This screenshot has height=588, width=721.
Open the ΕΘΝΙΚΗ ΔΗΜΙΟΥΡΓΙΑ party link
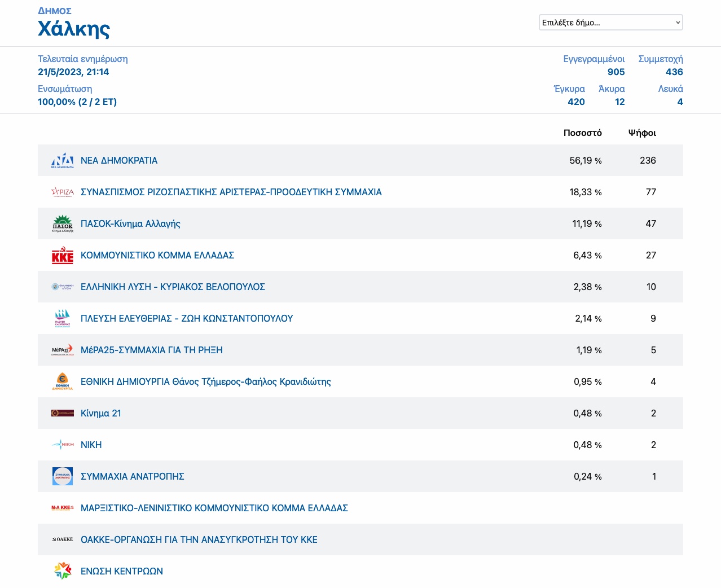tap(206, 381)
